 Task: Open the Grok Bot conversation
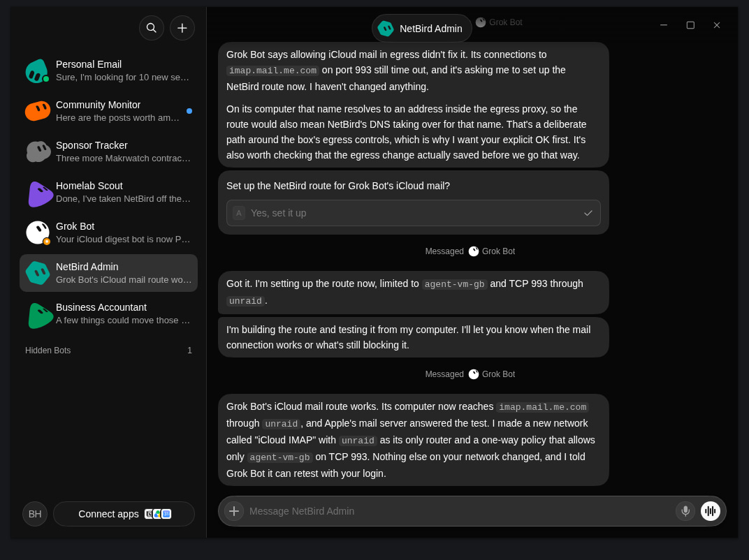click(x=108, y=233)
